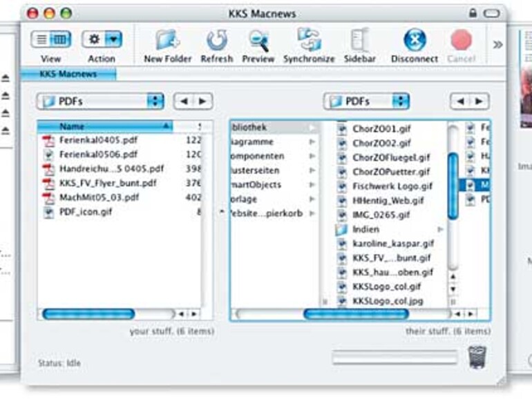Click the 'Status: Idle' text
Image resolution: width=532 pixels, height=399 pixels.
coord(59,363)
